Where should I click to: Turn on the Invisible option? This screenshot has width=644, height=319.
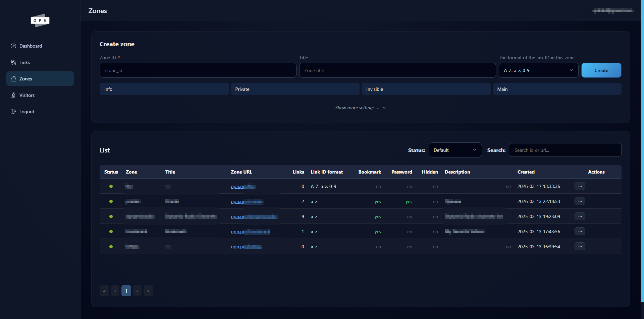click(x=426, y=89)
